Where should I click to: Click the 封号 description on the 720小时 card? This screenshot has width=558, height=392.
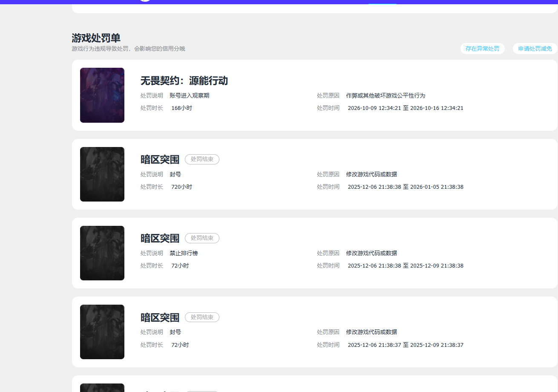click(175, 174)
